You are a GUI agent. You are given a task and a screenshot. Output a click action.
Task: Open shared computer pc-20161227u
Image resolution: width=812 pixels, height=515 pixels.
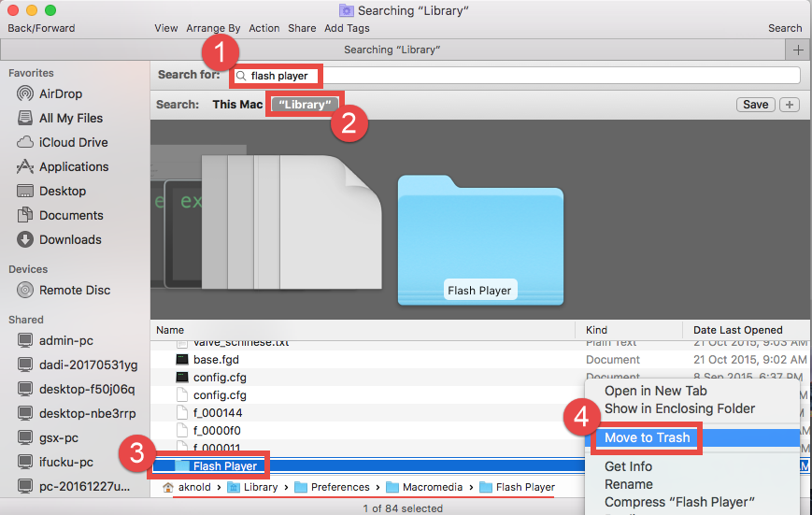coord(73,487)
